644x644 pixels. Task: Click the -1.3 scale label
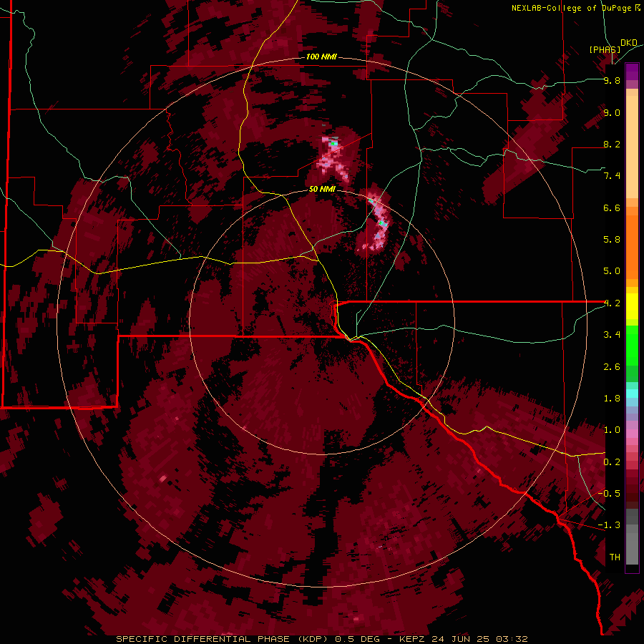click(609, 525)
